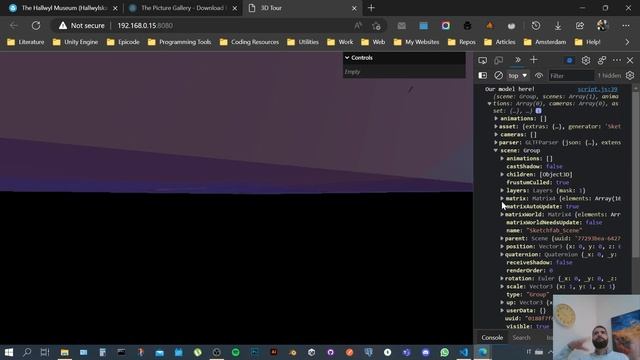Expand the position Vector3 property
This screenshot has height=360, width=640.
(x=502, y=247)
